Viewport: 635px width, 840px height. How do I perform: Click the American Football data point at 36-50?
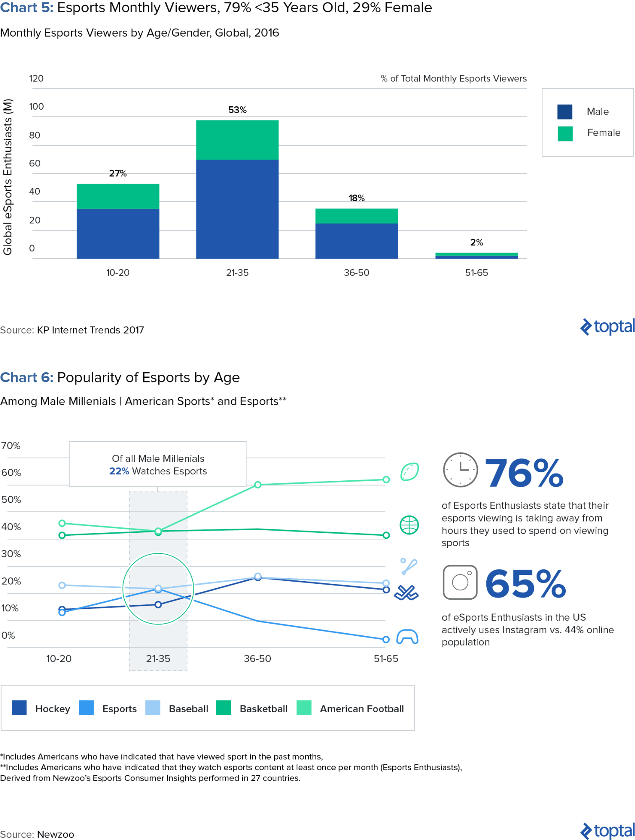[258, 485]
